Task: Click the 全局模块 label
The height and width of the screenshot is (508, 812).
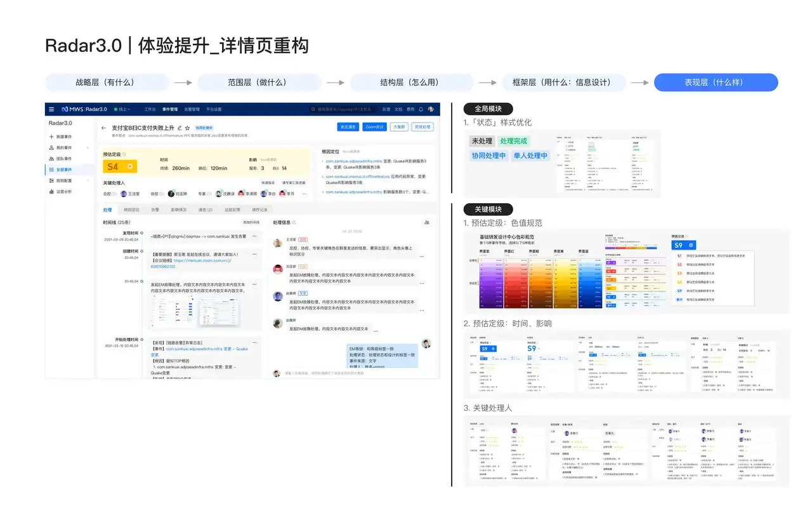Action: click(488, 109)
